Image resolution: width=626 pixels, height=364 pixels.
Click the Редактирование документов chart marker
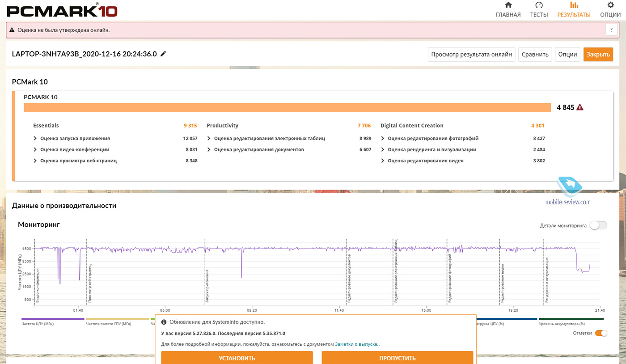349,279
